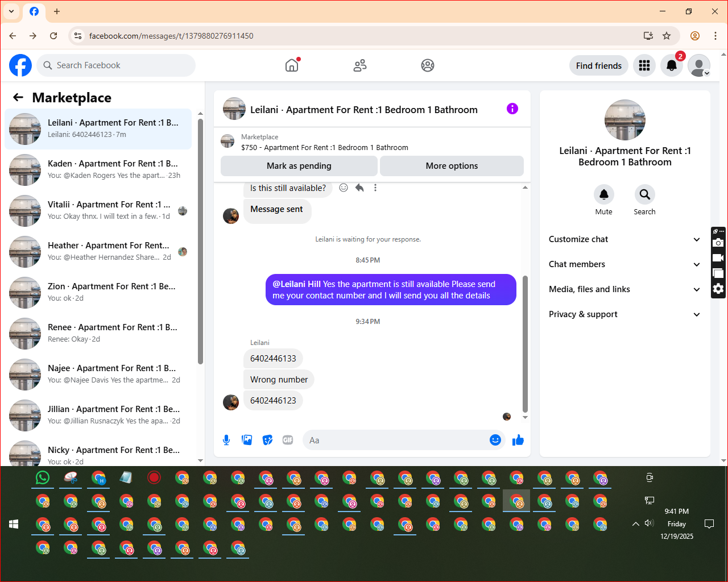Record a voice clip with microphone icon

(x=226, y=440)
